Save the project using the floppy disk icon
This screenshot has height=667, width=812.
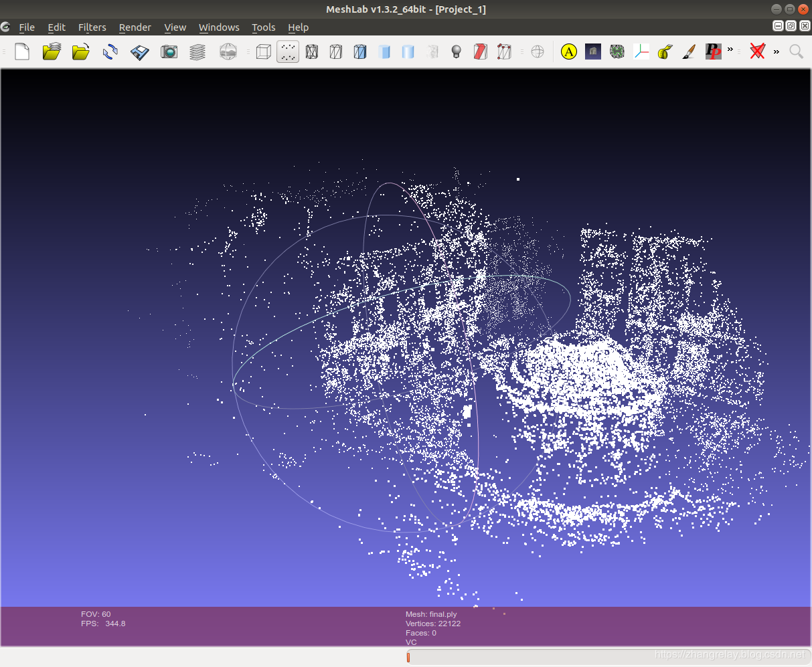point(139,52)
